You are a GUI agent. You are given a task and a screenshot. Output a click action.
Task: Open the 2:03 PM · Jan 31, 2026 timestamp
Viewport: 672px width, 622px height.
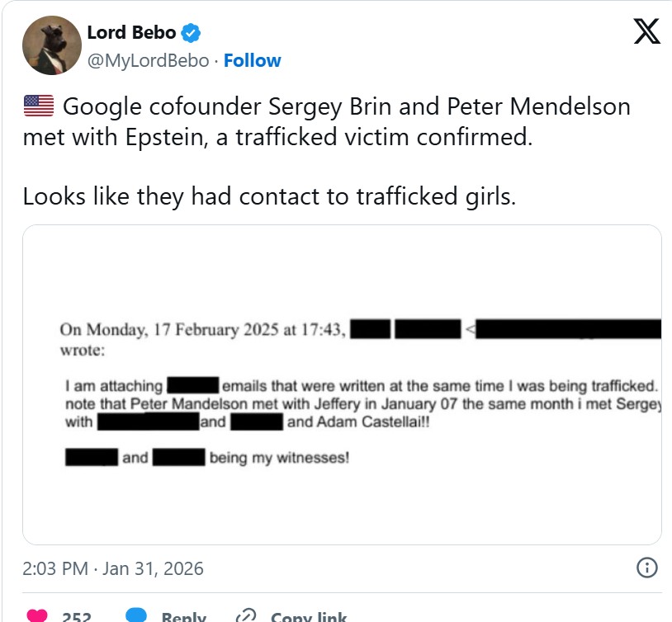pos(113,568)
